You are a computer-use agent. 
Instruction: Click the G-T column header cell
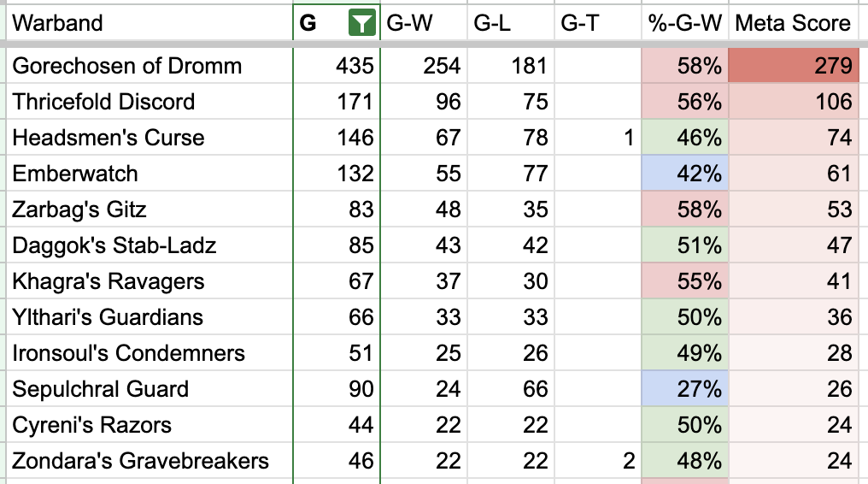(x=598, y=23)
